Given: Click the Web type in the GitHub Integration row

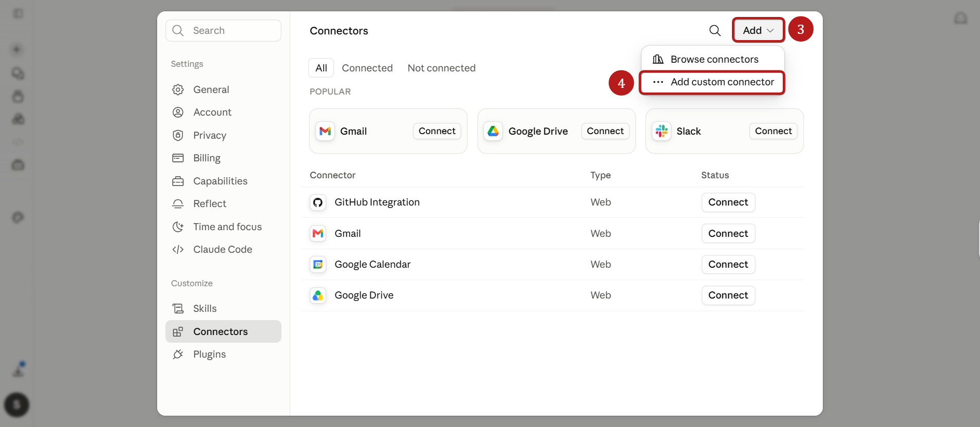Looking at the screenshot, I should (x=600, y=202).
